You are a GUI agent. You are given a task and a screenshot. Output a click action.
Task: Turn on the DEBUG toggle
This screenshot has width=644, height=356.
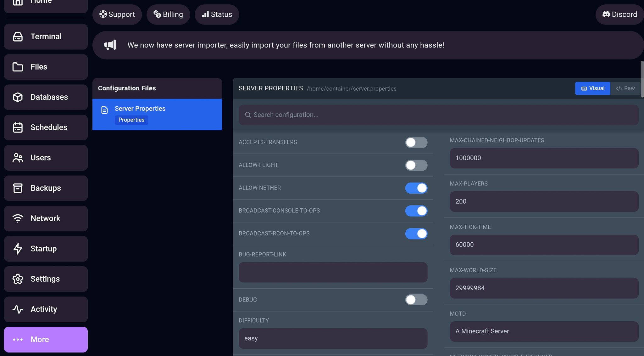click(x=416, y=300)
